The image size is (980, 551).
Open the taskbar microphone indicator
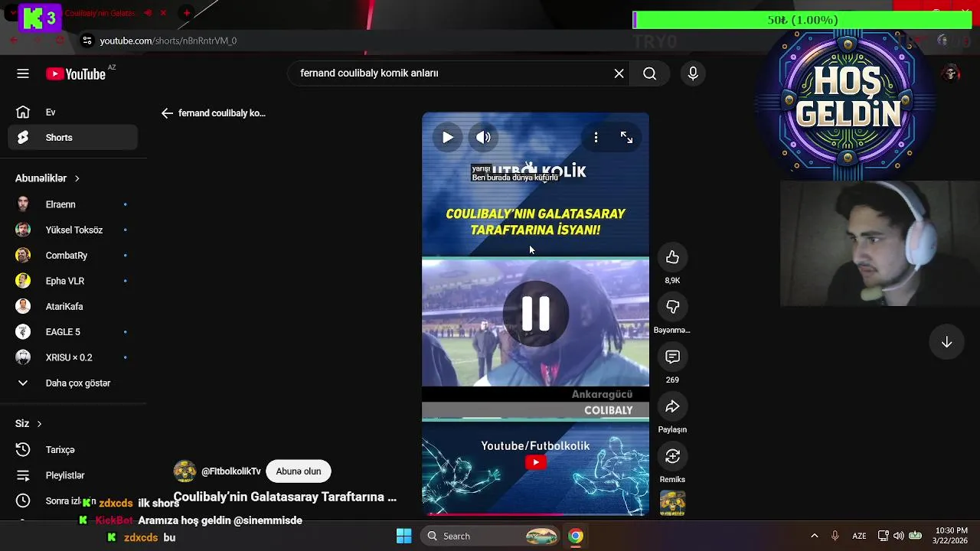pos(835,536)
